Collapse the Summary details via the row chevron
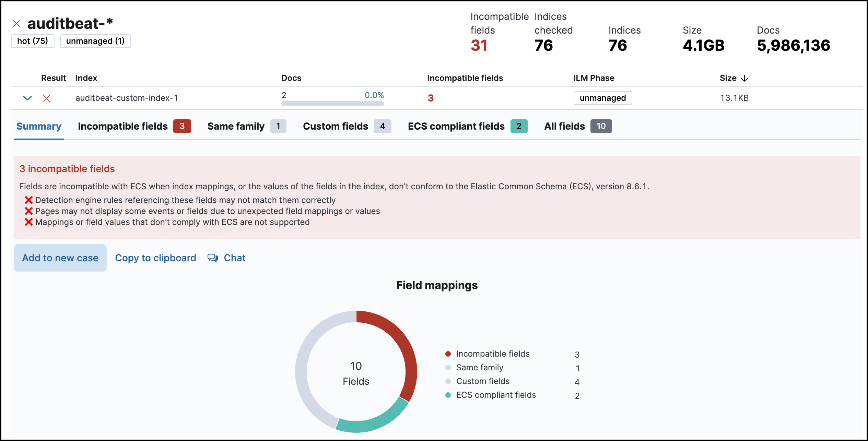 click(27, 98)
